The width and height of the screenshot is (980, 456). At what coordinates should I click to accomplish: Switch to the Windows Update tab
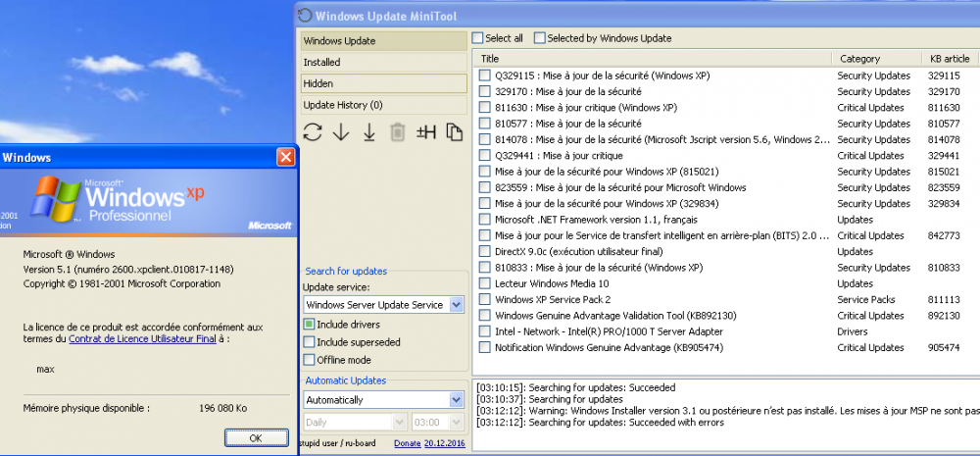click(x=383, y=40)
